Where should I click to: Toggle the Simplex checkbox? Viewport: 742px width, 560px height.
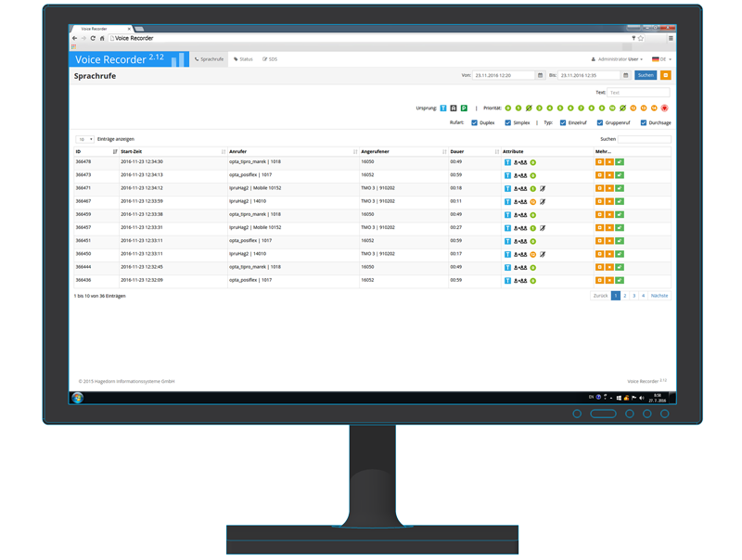(508, 122)
